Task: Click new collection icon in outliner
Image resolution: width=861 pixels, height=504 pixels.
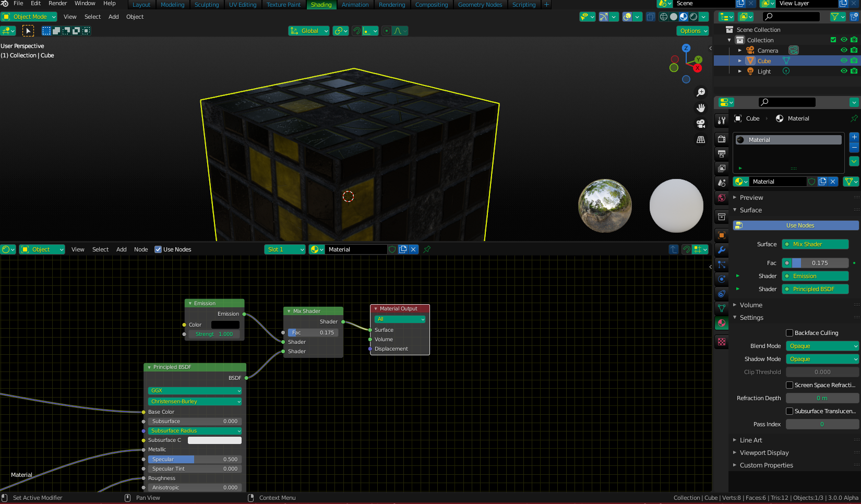Action: pyautogui.click(x=854, y=17)
